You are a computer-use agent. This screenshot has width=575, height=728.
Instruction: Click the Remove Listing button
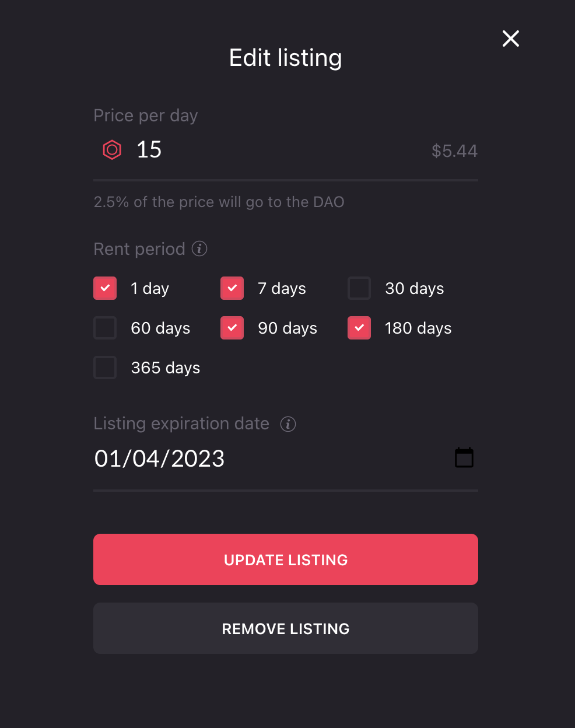tap(286, 628)
